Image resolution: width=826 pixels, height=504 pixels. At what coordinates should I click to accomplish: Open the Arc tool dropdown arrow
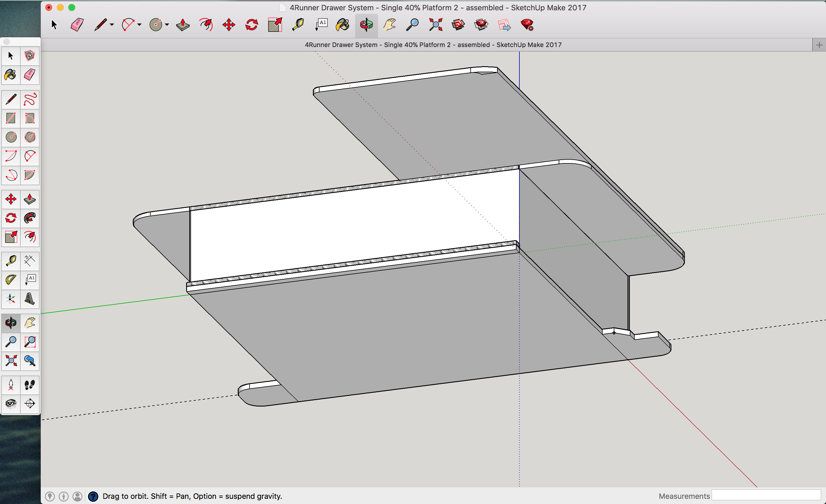(x=139, y=25)
